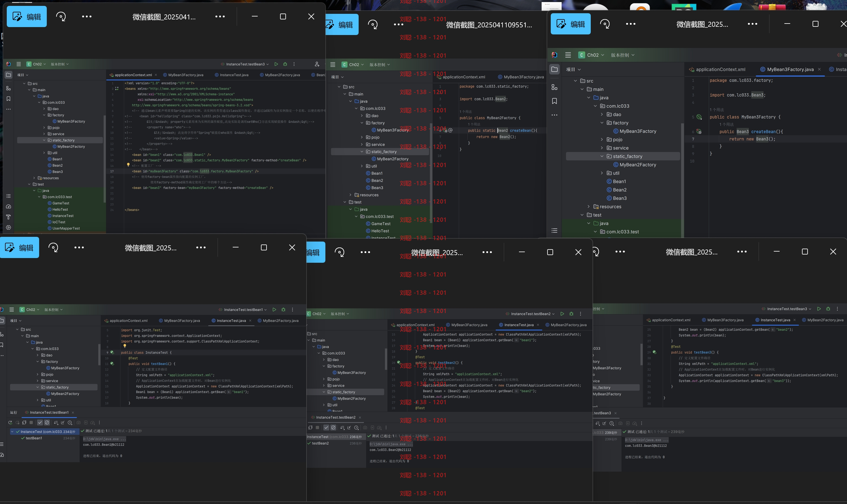Open visual search icon in testBean1 results window
The height and width of the screenshot is (504, 847).
coord(53,247)
